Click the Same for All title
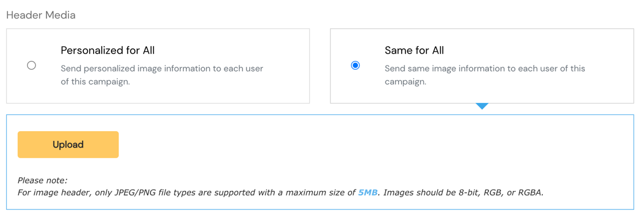Image resolution: width=644 pixels, height=222 pixels. pyautogui.click(x=414, y=51)
